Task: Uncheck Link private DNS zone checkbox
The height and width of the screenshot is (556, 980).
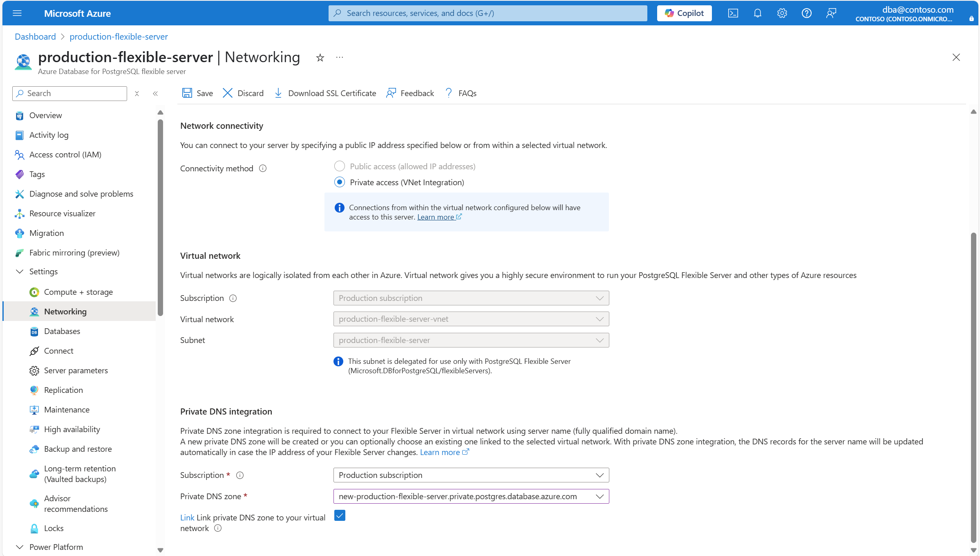Action: pyautogui.click(x=339, y=516)
